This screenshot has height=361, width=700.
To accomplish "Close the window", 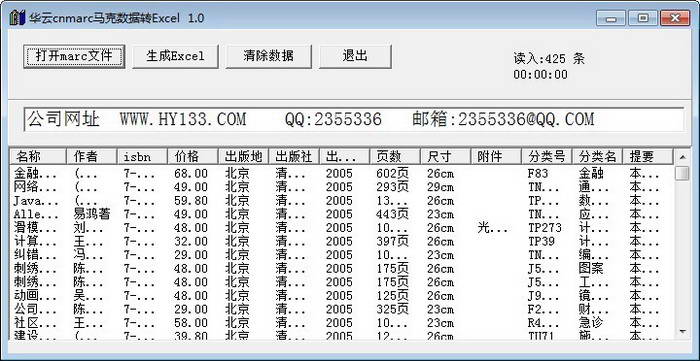I will 675,18.
